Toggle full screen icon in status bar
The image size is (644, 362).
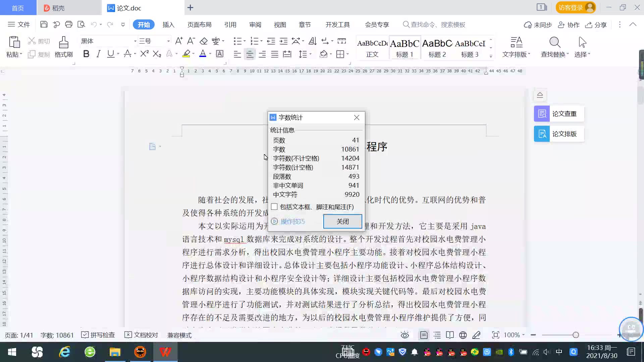click(x=495, y=335)
